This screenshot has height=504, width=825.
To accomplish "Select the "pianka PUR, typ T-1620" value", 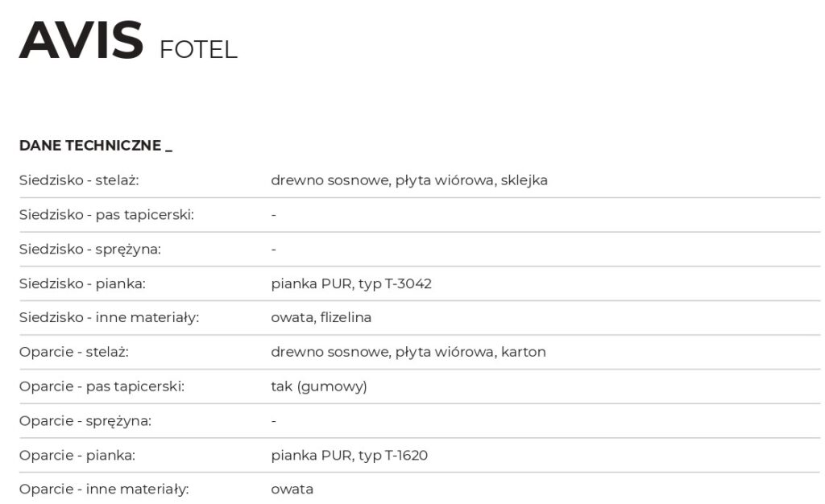I will (349, 456).
